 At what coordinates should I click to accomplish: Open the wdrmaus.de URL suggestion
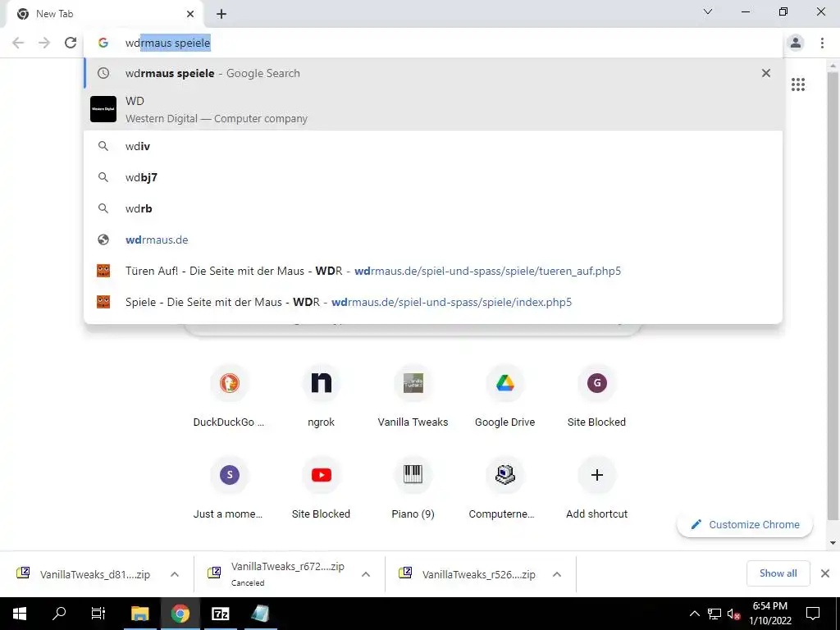click(433, 240)
